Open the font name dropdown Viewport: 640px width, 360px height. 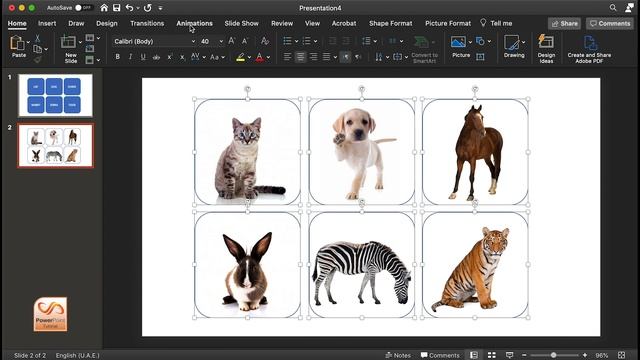(x=193, y=41)
